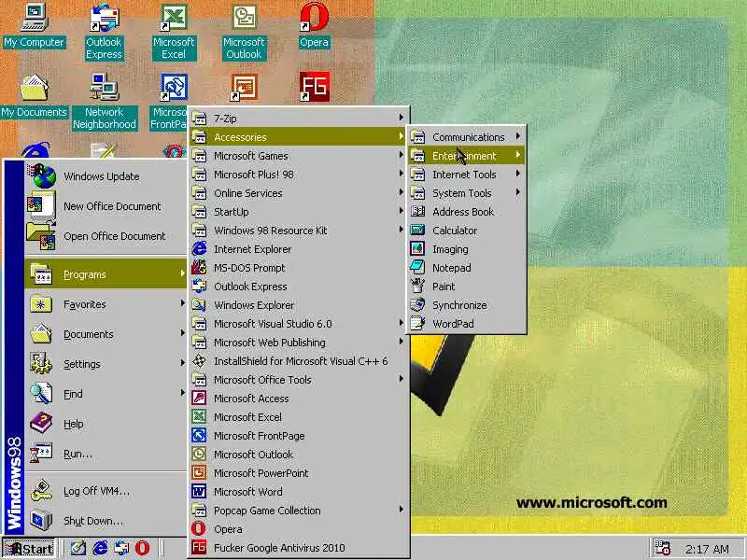747x560 pixels.
Task: Launch Notepad
Action: (x=466, y=268)
